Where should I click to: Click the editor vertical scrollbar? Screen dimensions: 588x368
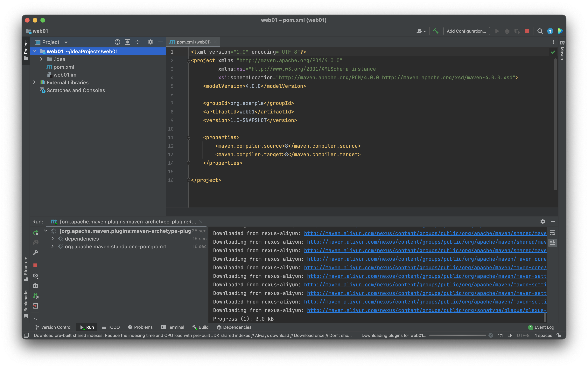point(555,124)
